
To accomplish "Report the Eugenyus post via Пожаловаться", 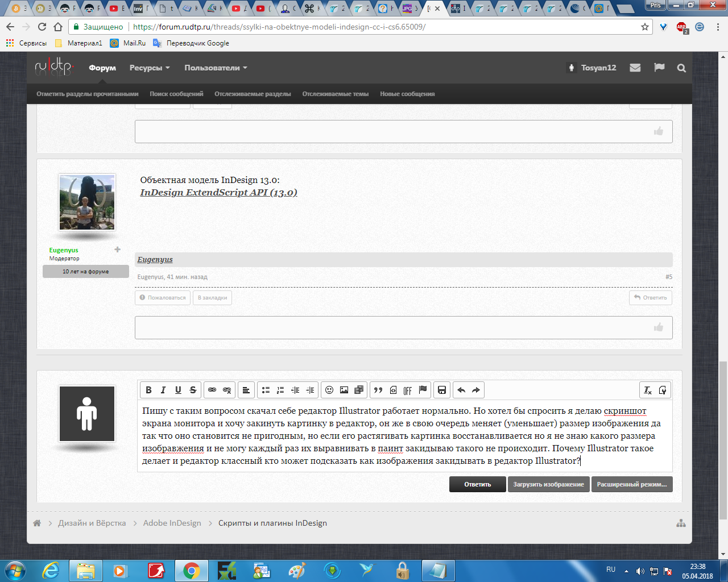I will pos(163,297).
